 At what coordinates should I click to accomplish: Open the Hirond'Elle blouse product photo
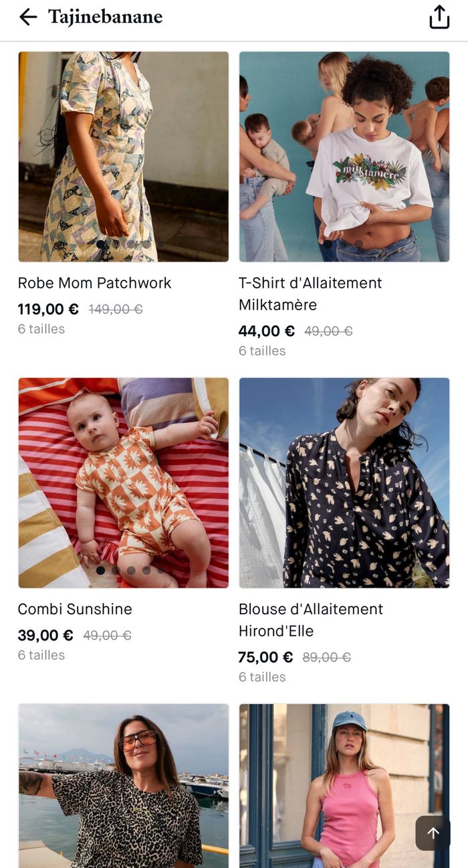pyautogui.click(x=344, y=482)
